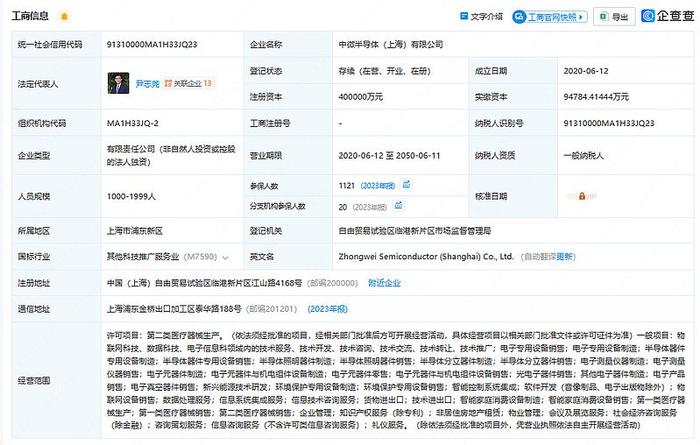Click the yellow bell icon beside 工商信息
700x445 pixels.
click(64, 17)
